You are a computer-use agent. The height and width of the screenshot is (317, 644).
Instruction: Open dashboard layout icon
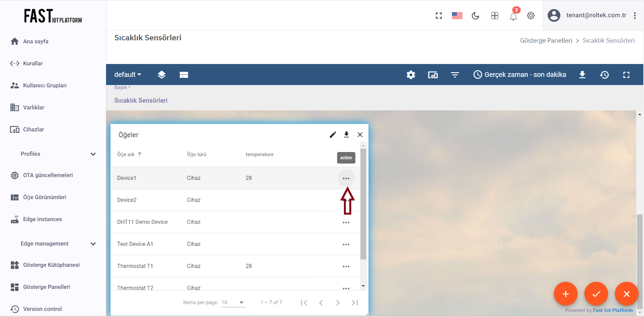pos(184,75)
